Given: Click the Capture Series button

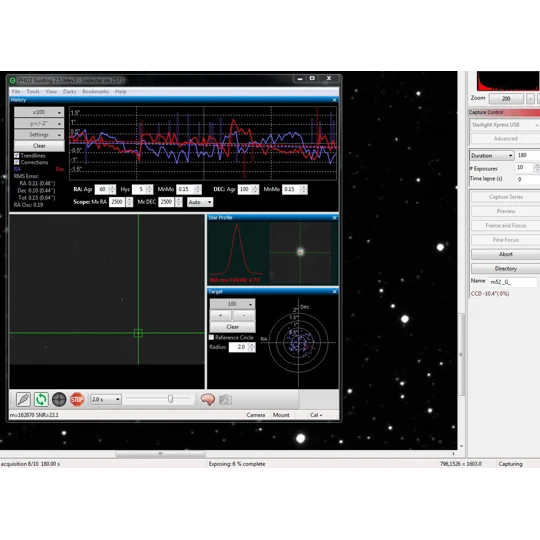Looking at the screenshot, I should click(x=506, y=197).
